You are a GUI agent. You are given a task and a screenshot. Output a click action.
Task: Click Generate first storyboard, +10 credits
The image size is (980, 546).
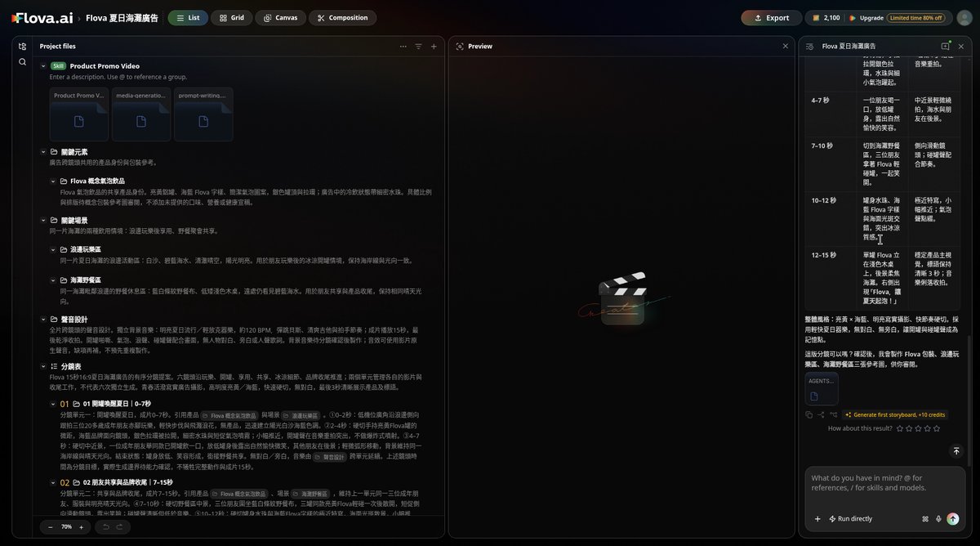click(895, 414)
